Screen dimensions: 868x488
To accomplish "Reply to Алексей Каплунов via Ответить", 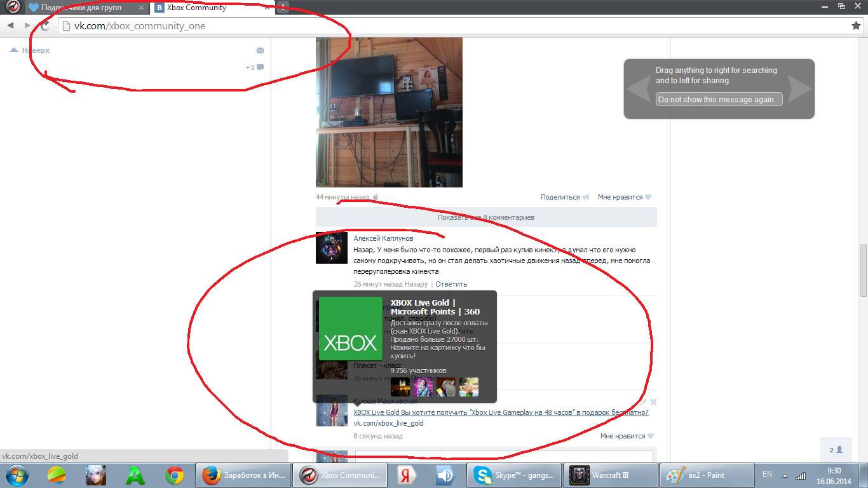I will [x=451, y=284].
